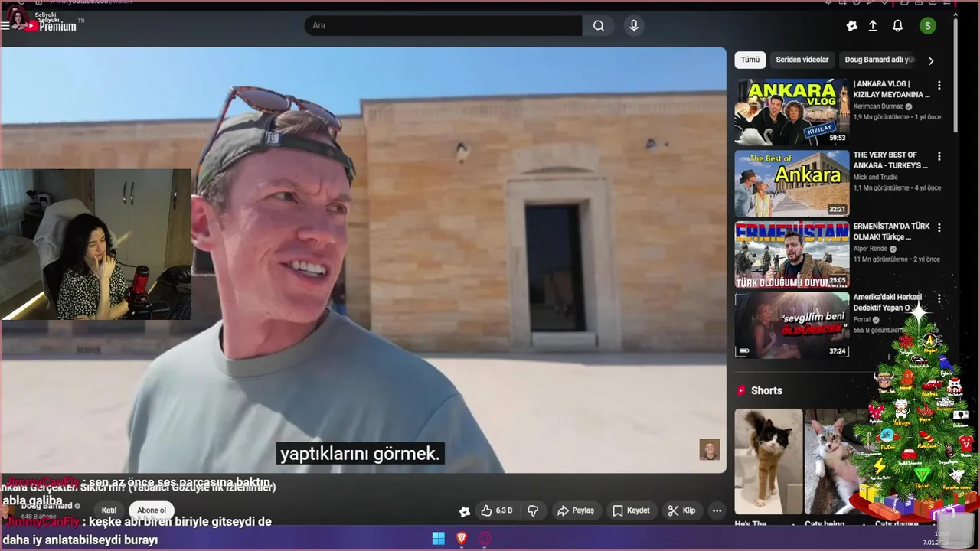
Task: Start voice search with the microphone
Action: [x=633, y=26]
